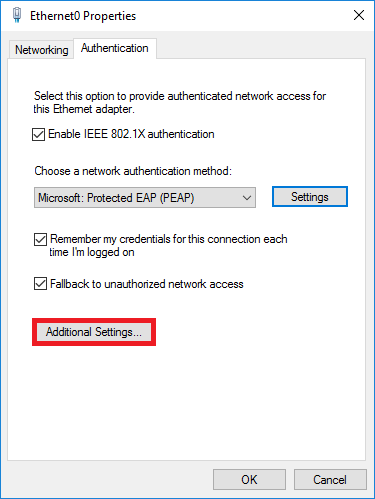Click the Fallback to unauthorized network access label
This screenshot has height=499, width=375.
pyautogui.click(x=147, y=284)
